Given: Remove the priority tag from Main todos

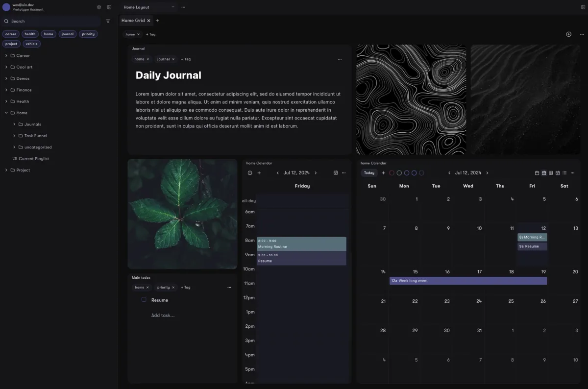Looking at the screenshot, I should coord(173,288).
